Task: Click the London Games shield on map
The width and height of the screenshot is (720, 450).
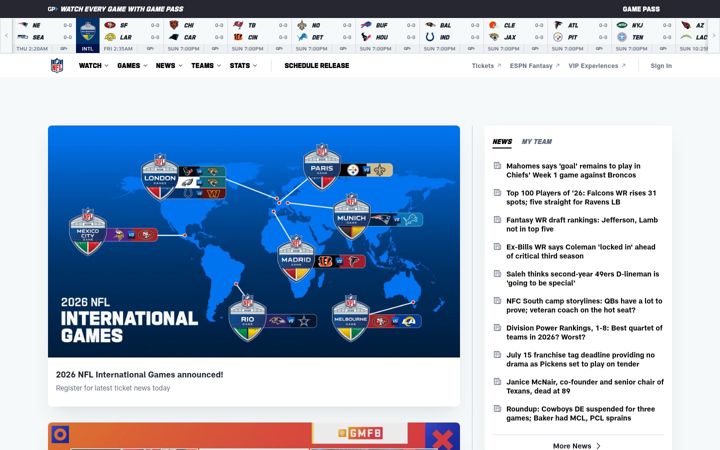Action: click(160, 177)
